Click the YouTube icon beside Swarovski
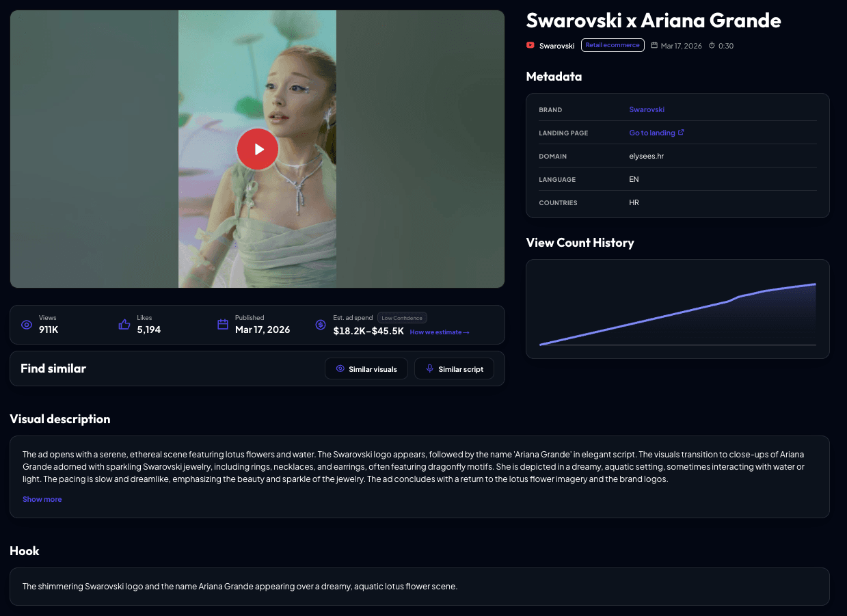Viewport: 847px width, 616px height. pos(530,46)
